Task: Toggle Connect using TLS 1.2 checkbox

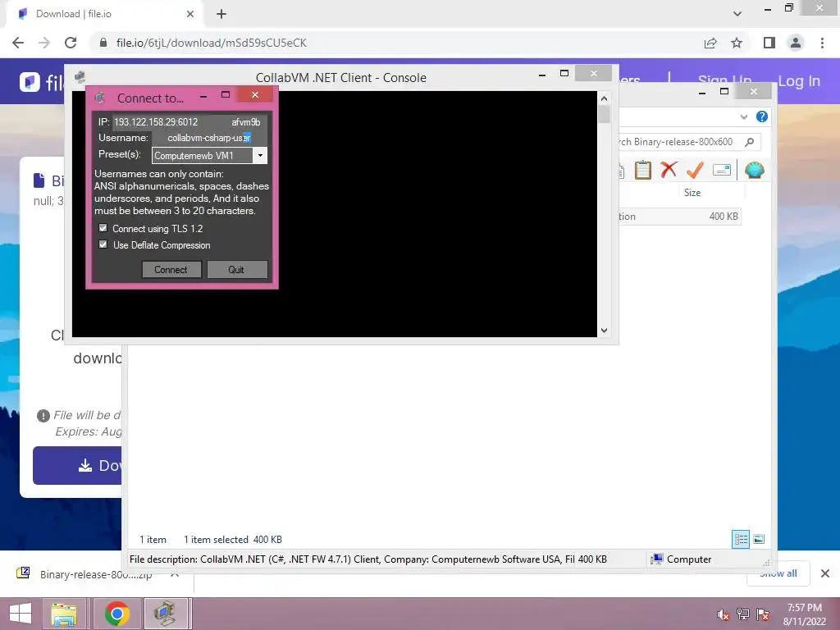Action: [103, 228]
